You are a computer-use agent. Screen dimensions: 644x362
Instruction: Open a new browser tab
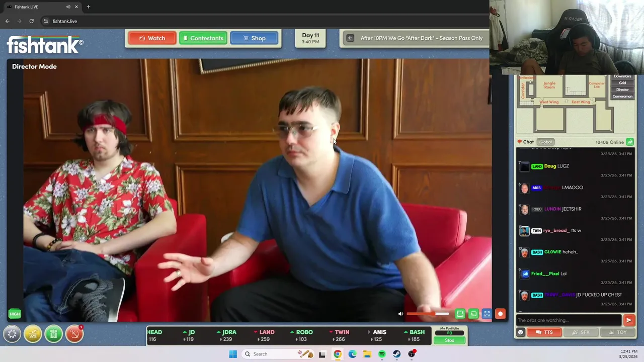coord(88,7)
